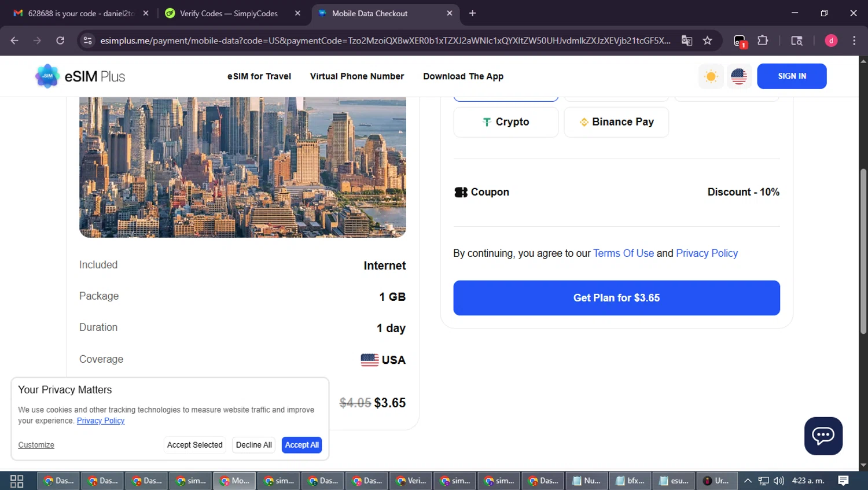The width and height of the screenshot is (868, 490).
Task: Open Windows Task View button
Action: point(17,481)
